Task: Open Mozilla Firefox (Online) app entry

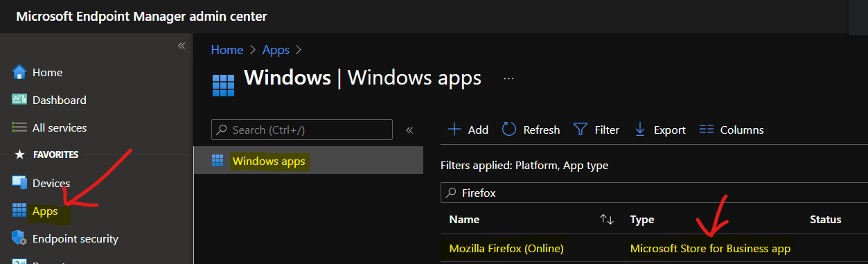Action: click(506, 248)
